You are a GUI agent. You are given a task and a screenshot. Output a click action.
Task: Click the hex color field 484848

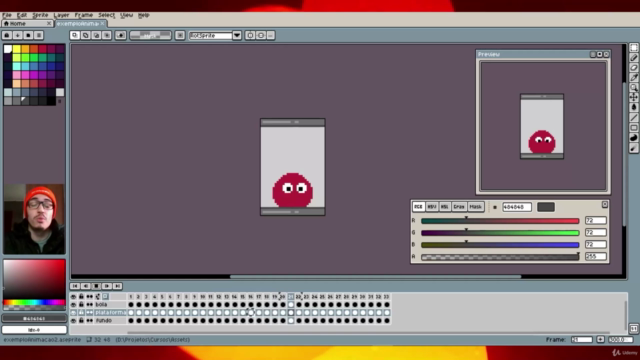pos(517,207)
